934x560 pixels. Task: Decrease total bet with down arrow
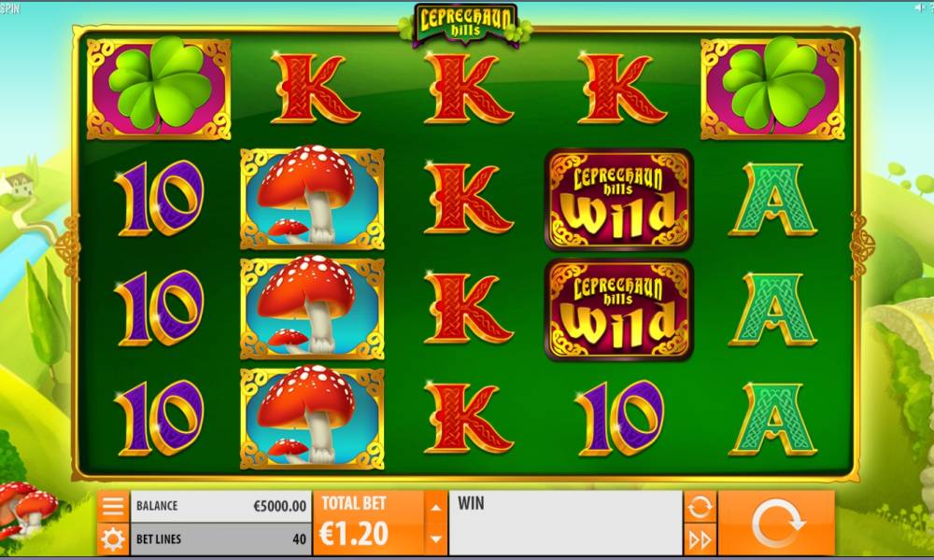436,539
